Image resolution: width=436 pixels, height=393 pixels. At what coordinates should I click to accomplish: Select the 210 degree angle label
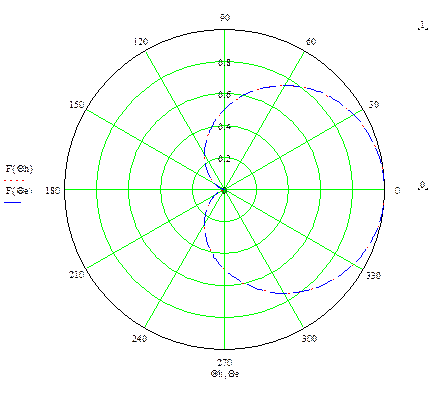77,275
